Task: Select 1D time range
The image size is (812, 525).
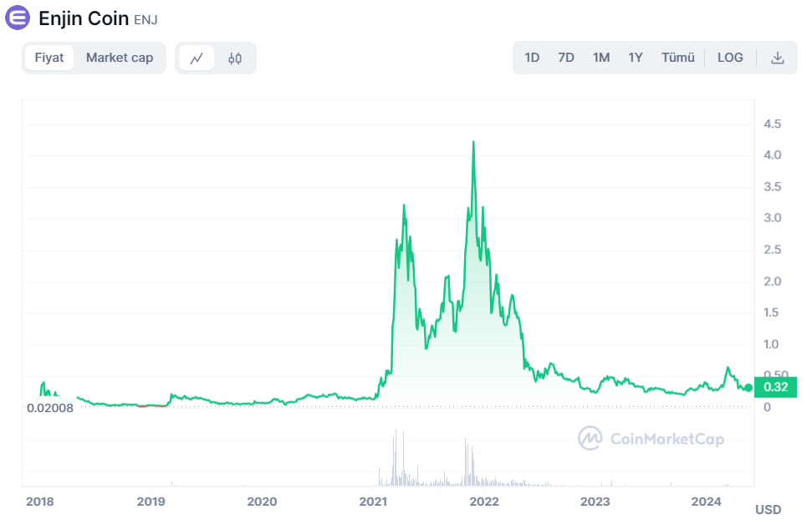Action: pos(532,58)
